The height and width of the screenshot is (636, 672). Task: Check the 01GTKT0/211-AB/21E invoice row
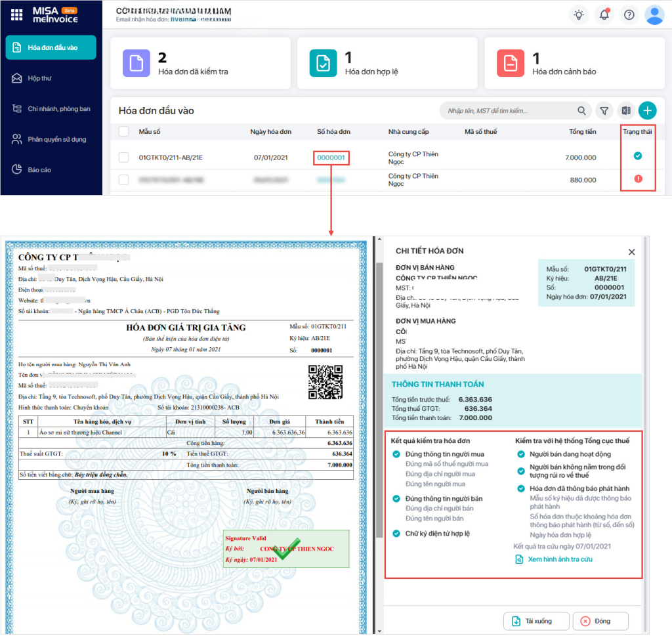(124, 158)
